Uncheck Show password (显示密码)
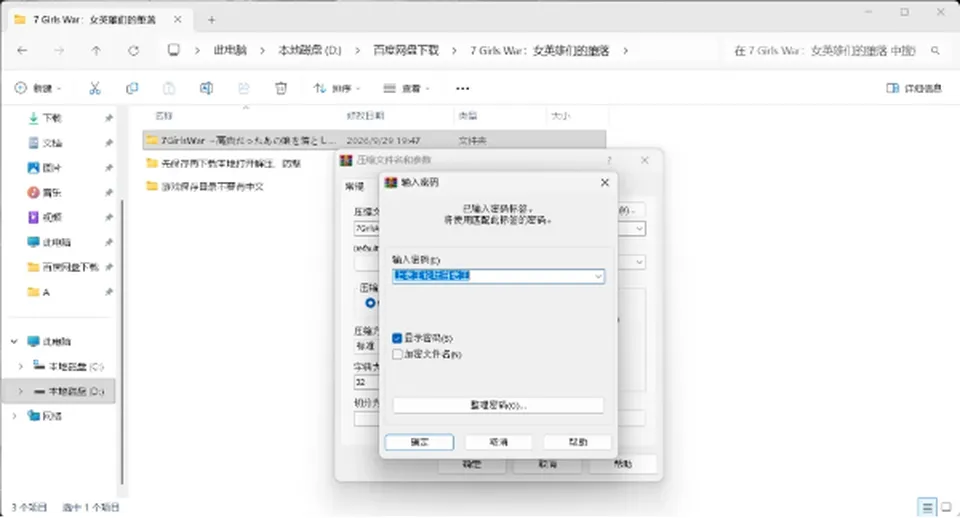Image resolution: width=960 pixels, height=518 pixels. [x=397, y=338]
